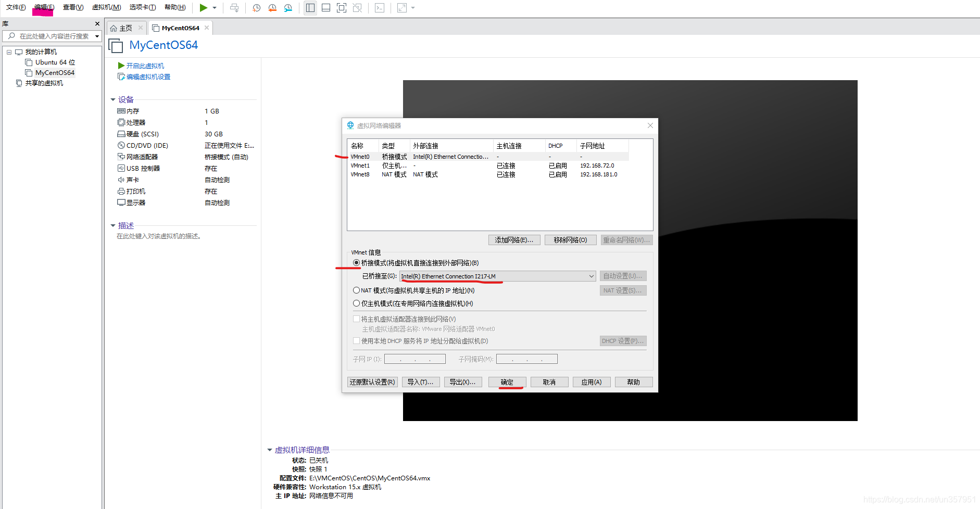Open the 编辑(E) menu

click(44, 7)
